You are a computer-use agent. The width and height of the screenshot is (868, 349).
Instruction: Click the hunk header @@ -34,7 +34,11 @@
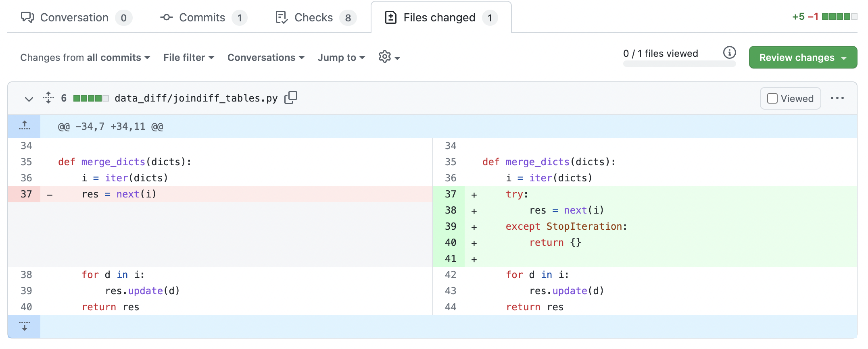(111, 127)
